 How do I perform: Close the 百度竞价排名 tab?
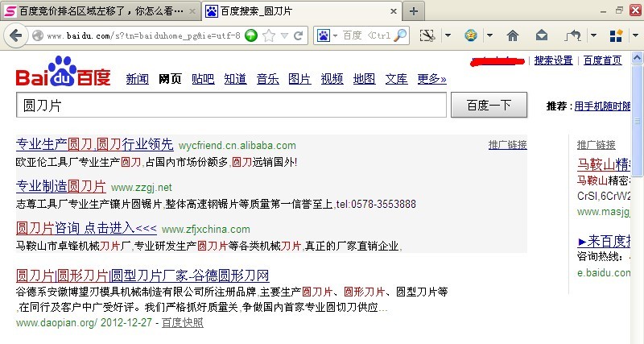coord(192,11)
